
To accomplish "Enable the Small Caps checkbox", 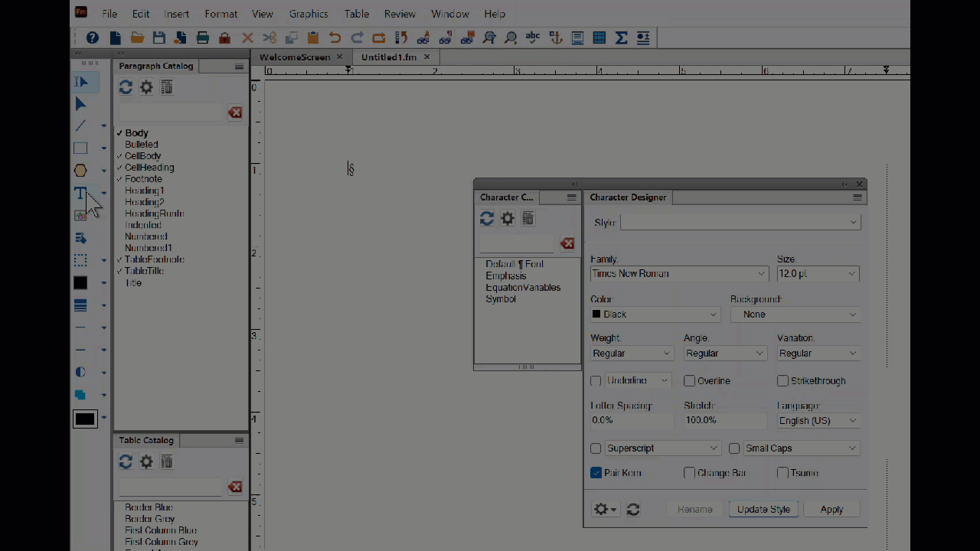I will [734, 448].
